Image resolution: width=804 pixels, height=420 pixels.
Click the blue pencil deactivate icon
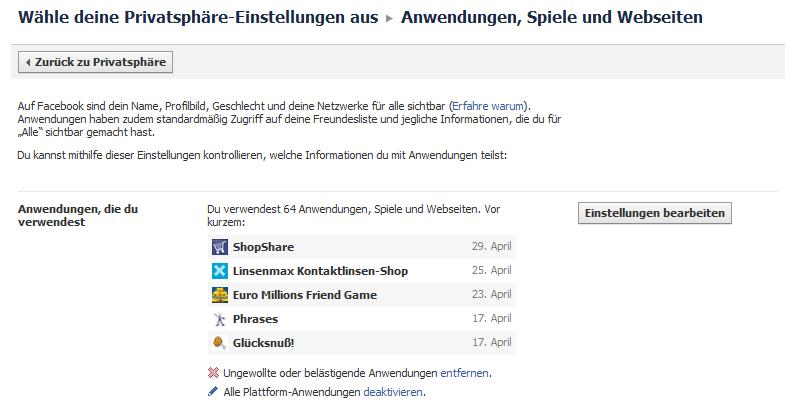point(212,392)
